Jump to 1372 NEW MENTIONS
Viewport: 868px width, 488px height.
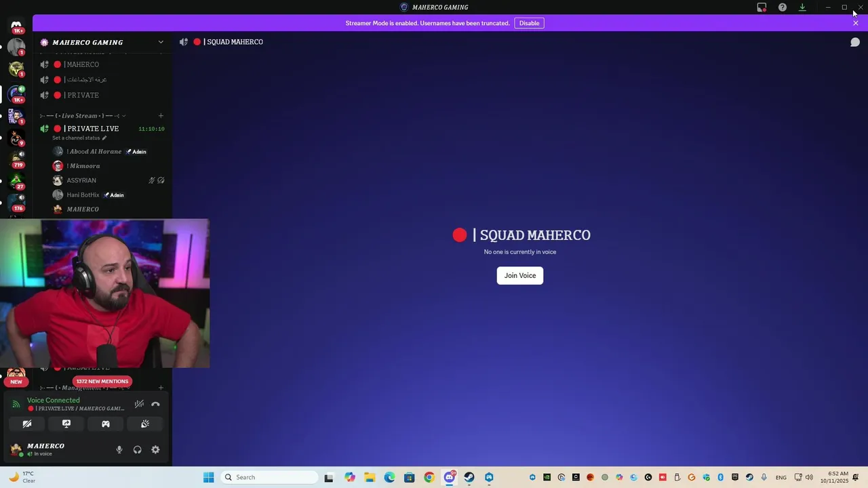pyautogui.click(x=102, y=381)
